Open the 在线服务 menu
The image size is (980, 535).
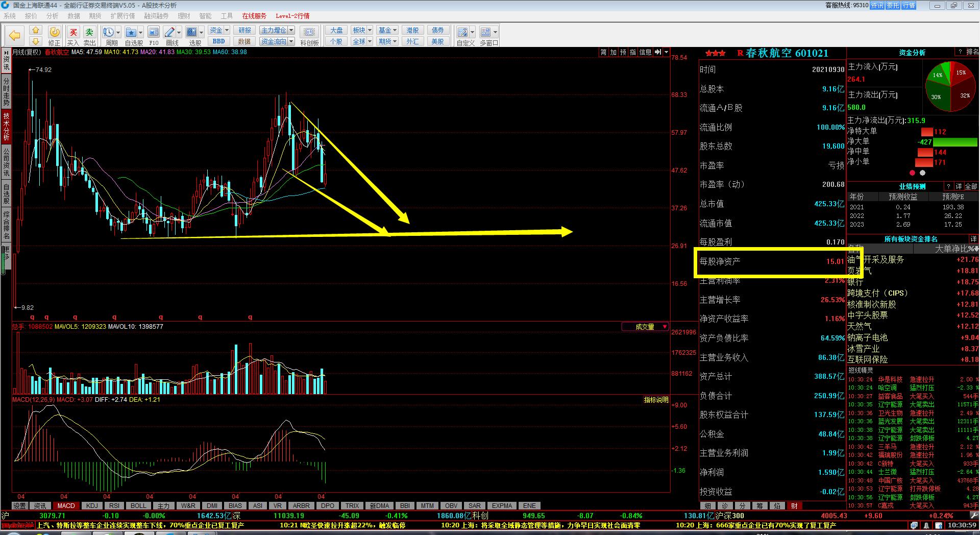click(x=254, y=16)
